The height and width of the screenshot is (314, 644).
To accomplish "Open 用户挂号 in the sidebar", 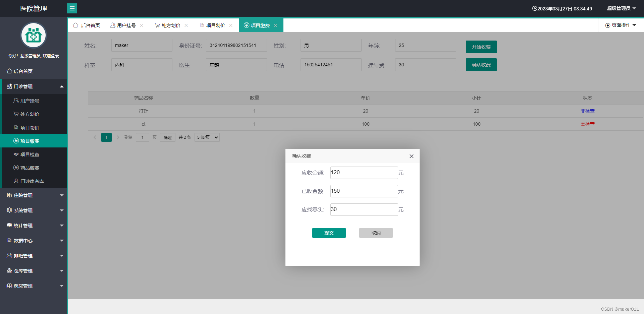I will (x=34, y=101).
